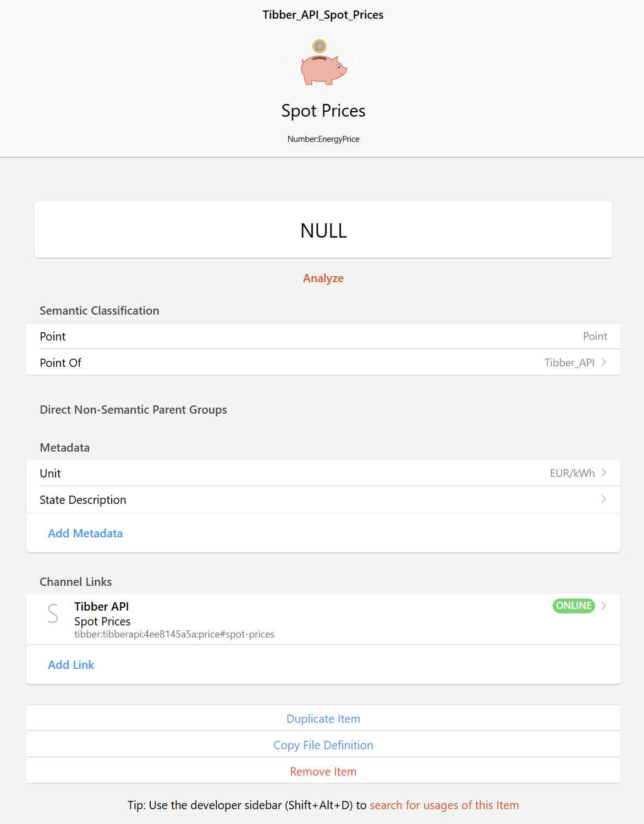644x824 pixels.
Task: Click the Analyze link
Action: 323,278
